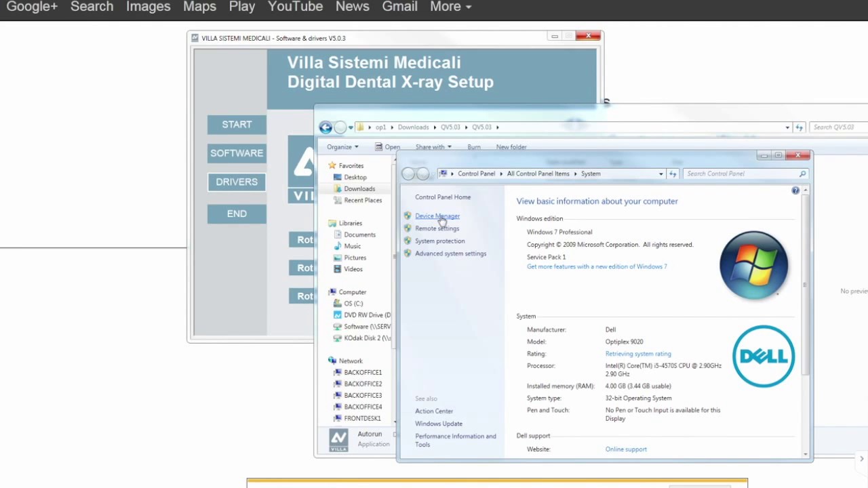Image resolution: width=868 pixels, height=488 pixels.
Task: Open Dell Online support link
Action: (626, 449)
